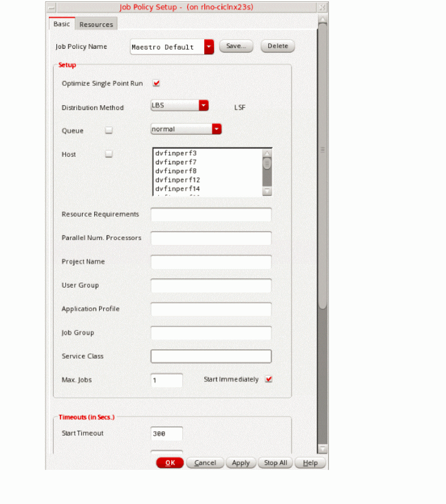Focus the Parallel Num. Processors field
Viewport: 446px width, 504px height.
tap(211, 238)
